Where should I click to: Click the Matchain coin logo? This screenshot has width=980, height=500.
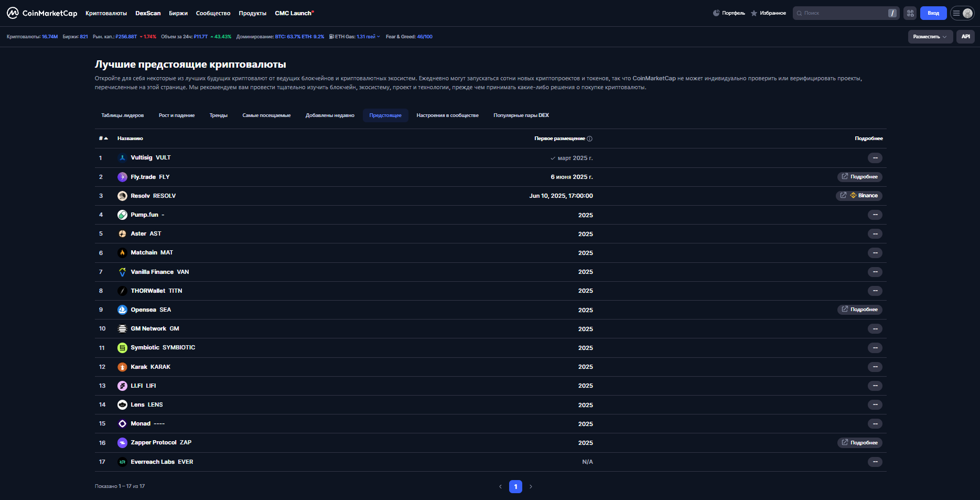tap(122, 252)
